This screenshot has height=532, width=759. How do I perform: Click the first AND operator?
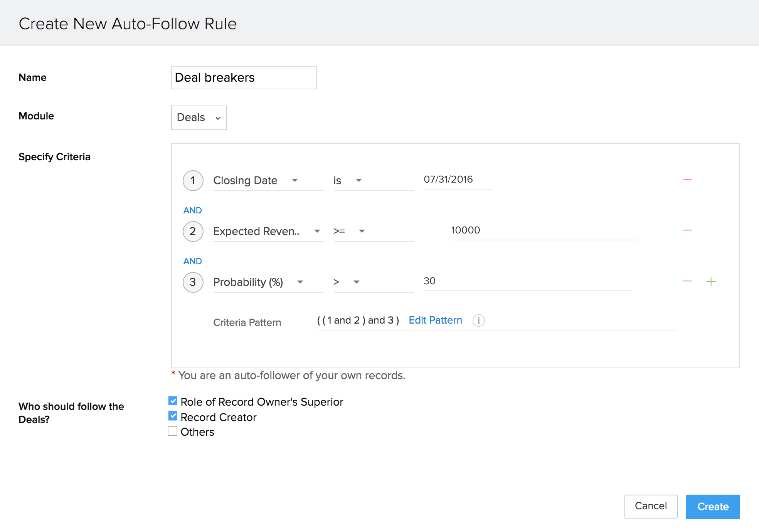pos(192,210)
